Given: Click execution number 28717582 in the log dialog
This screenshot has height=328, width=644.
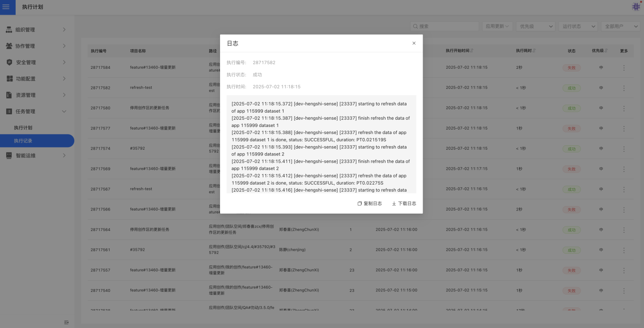Looking at the screenshot, I should 264,63.
